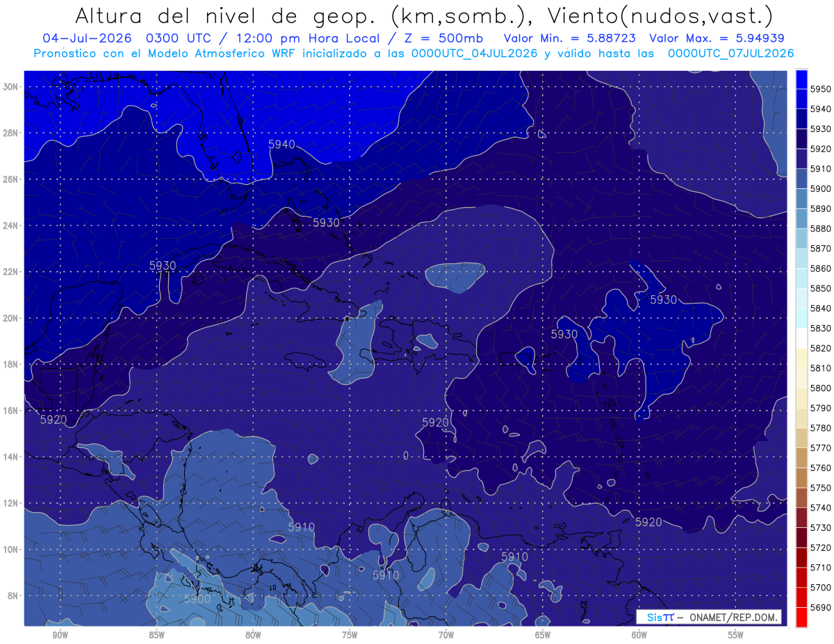The image size is (834, 644).
Task: Click the legend swatch between 5900 and 5910
Action: tap(801, 179)
